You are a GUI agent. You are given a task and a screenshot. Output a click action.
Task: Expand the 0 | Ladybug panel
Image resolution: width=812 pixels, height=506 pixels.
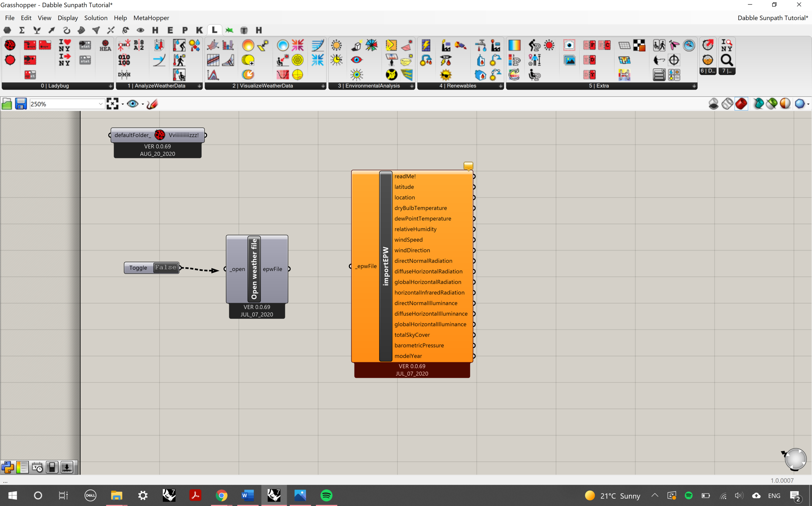coord(110,86)
